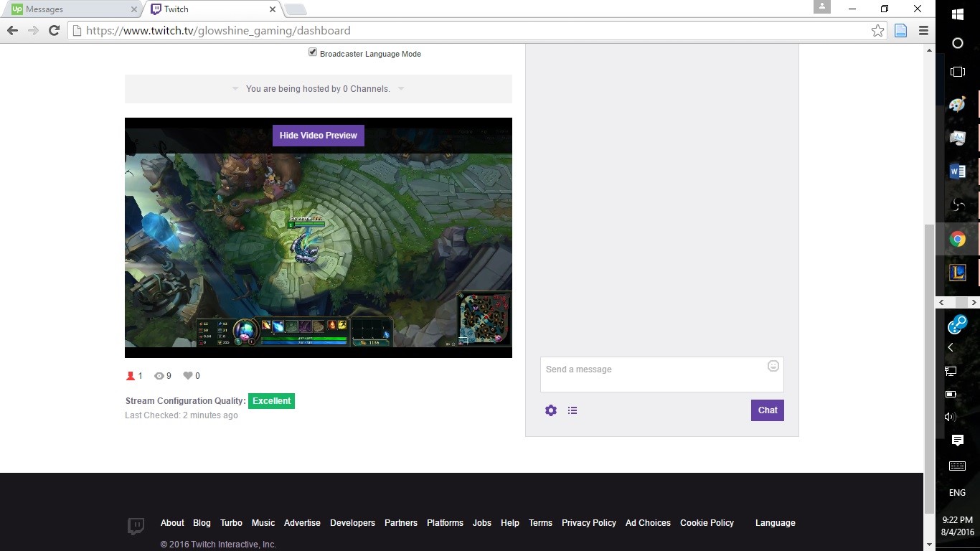Click the League of Legends video preview

point(319,237)
